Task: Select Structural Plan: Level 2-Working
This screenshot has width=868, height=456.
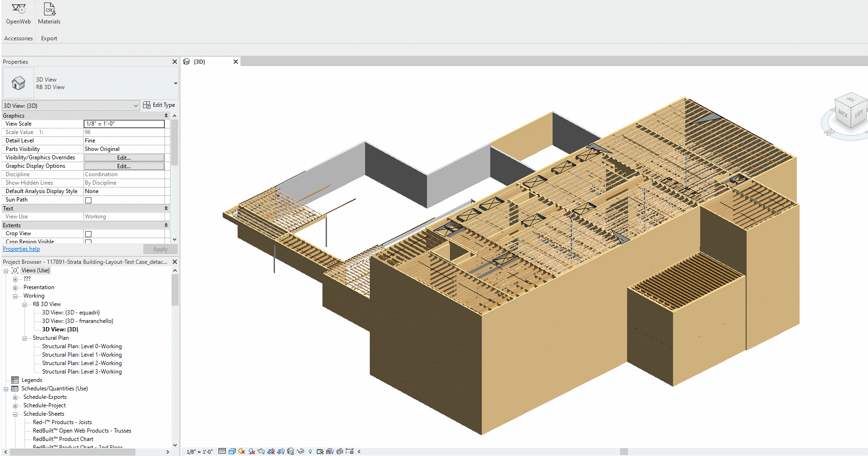Action: pyautogui.click(x=82, y=363)
